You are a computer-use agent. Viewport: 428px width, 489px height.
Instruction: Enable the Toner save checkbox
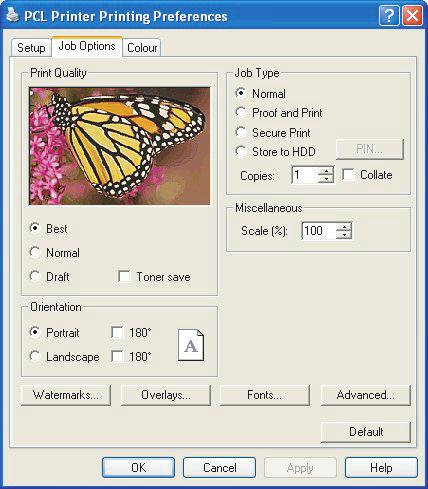click(124, 276)
